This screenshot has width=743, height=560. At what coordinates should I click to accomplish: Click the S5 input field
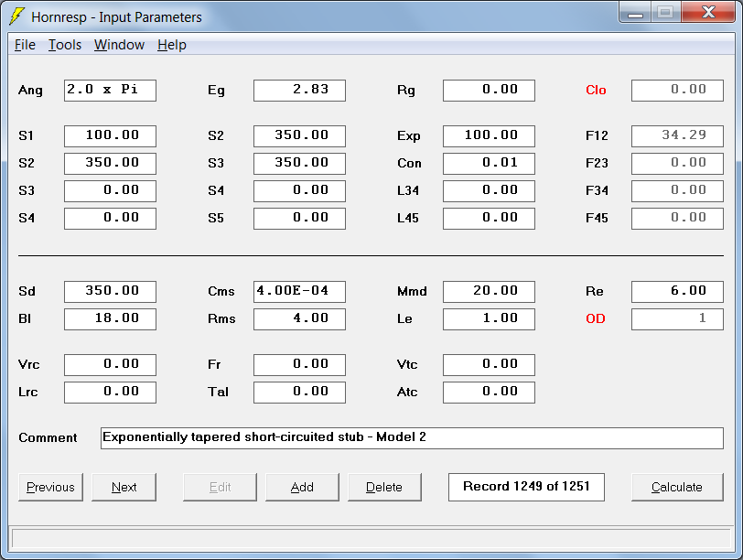299,219
